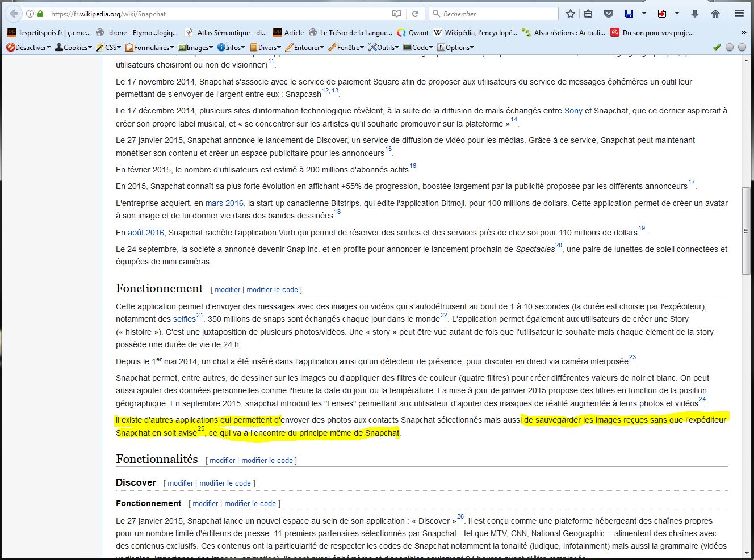The width and height of the screenshot is (754, 560).
Task: Expand the CSS toolbar menu
Action: (108, 48)
